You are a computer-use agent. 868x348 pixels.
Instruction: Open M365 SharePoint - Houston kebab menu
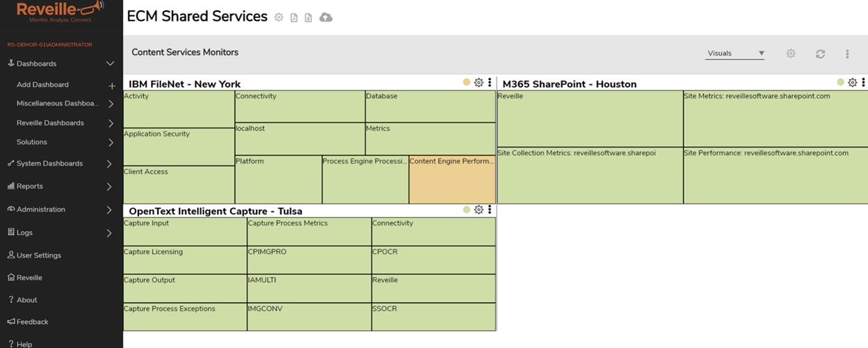[x=864, y=83]
